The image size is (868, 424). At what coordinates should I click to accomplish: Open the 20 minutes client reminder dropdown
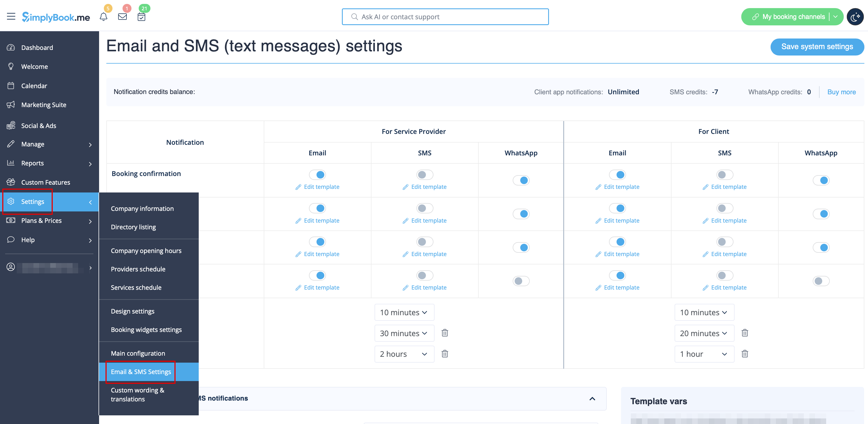[x=704, y=333]
